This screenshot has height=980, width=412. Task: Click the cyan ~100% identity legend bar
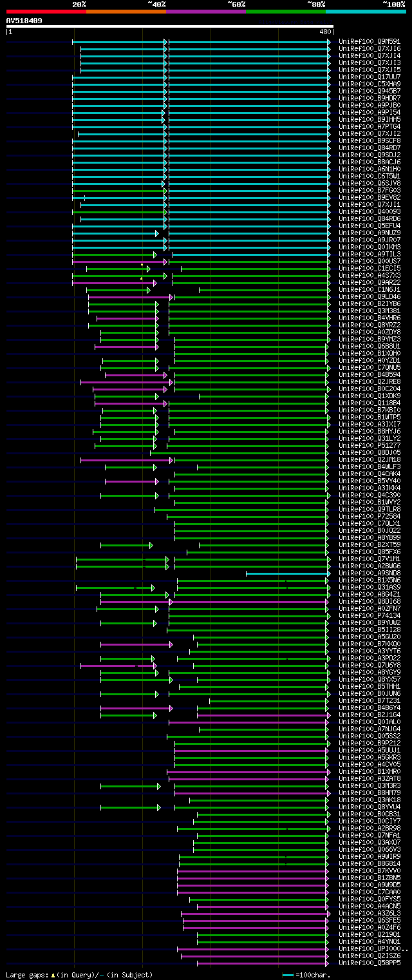tap(366, 11)
